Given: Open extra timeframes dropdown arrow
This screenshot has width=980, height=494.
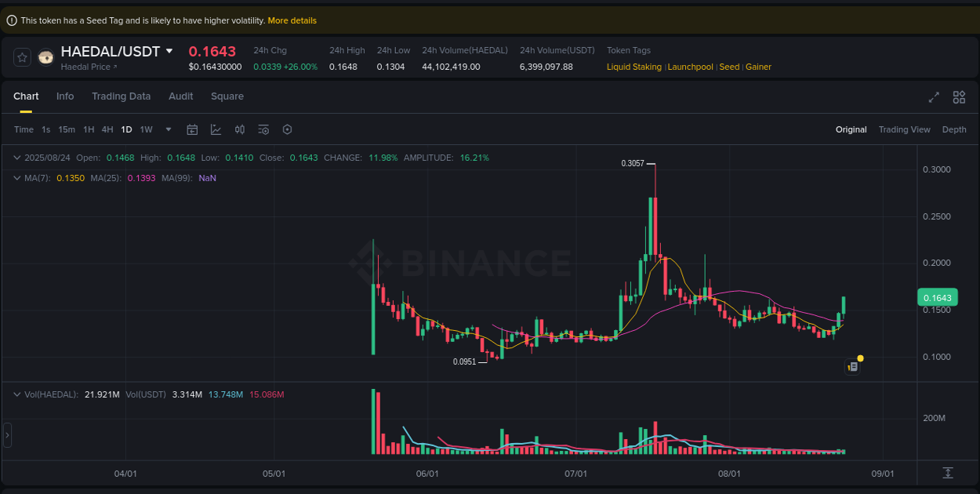Looking at the screenshot, I should [167, 129].
